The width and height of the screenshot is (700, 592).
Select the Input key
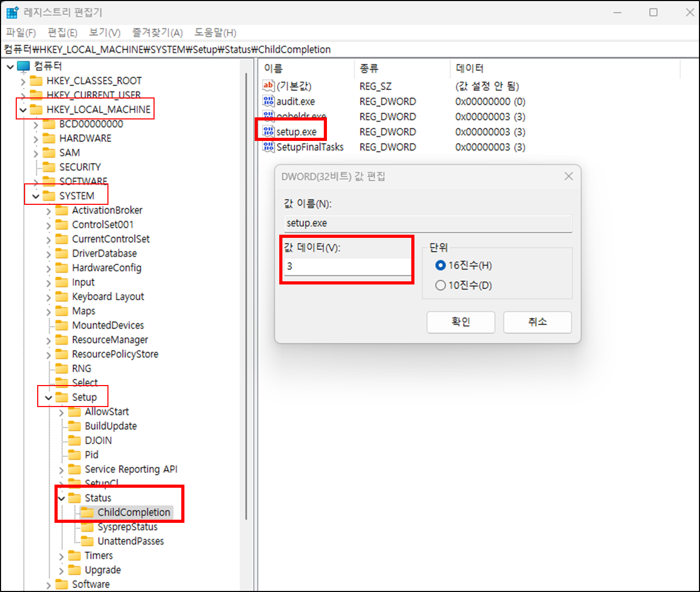[x=83, y=282]
